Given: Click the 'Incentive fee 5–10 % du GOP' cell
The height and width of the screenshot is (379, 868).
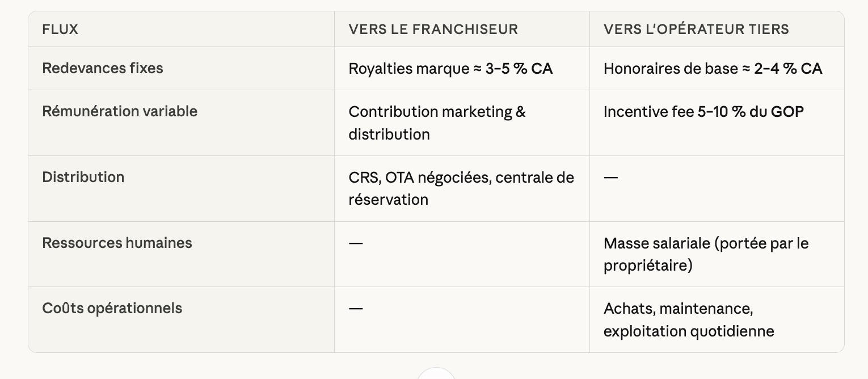Looking at the screenshot, I should [x=703, y=112].
